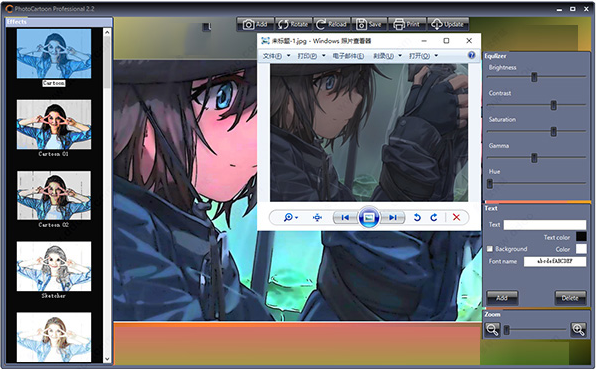Image resolution: width=596 pixels, height=369 pixels.
Task: Click the Hue slider handle
Action: (490, 184)
